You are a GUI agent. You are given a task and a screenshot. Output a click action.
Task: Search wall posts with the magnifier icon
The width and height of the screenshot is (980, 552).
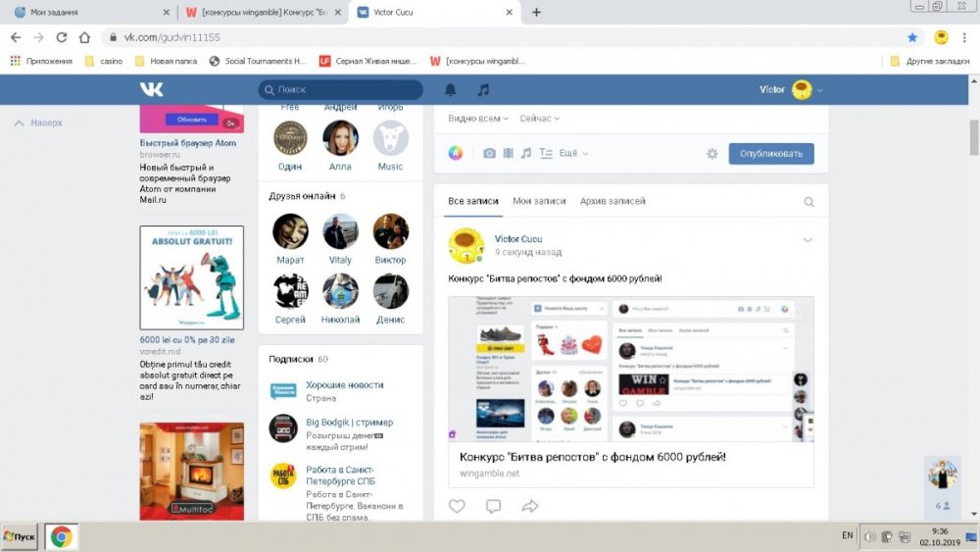coord(808,202)
